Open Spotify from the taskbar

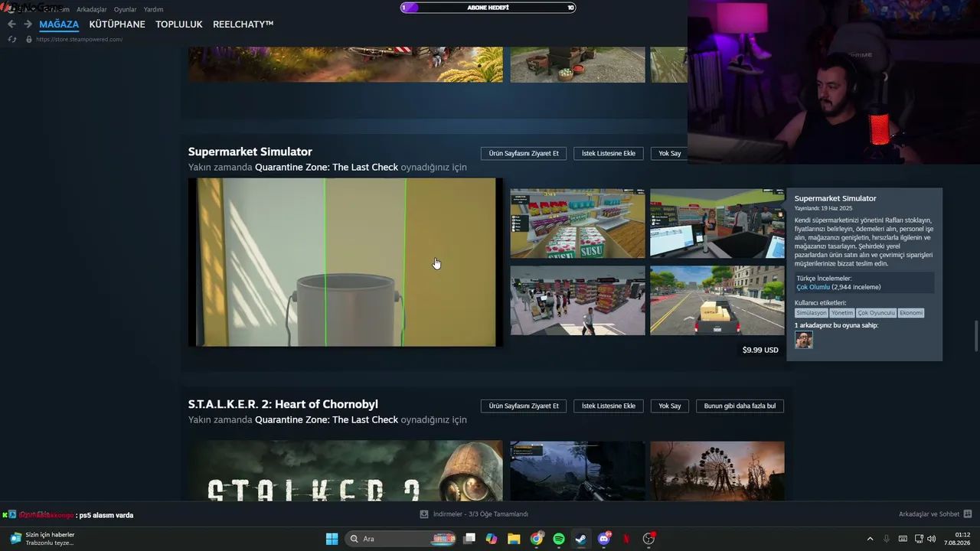pyautogui.click(x=559, y=539)
